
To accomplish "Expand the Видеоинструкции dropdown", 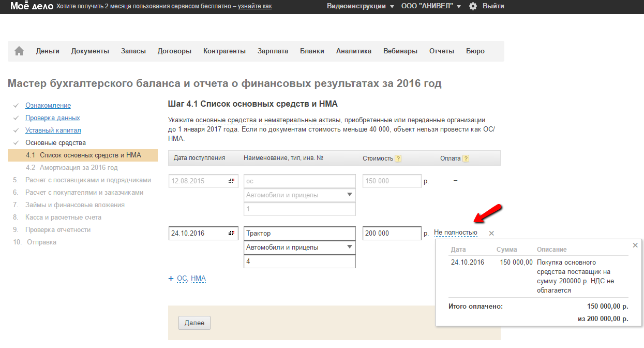I will 360,6.
